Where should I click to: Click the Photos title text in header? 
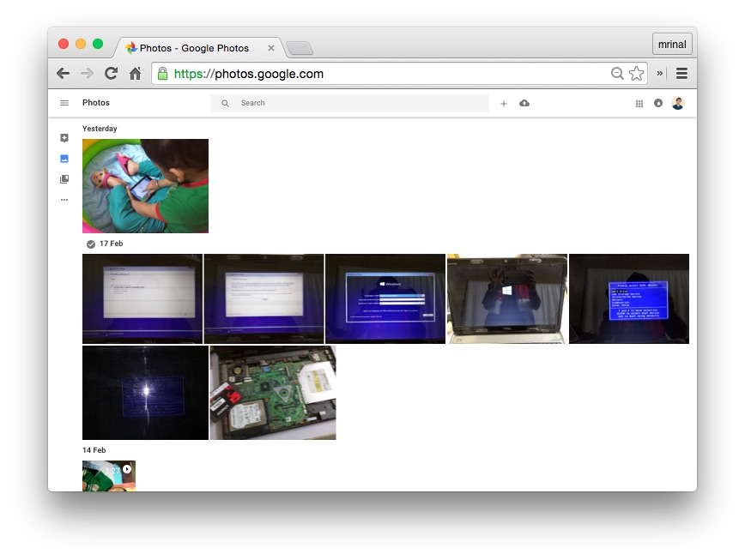[x=96, y=103]
